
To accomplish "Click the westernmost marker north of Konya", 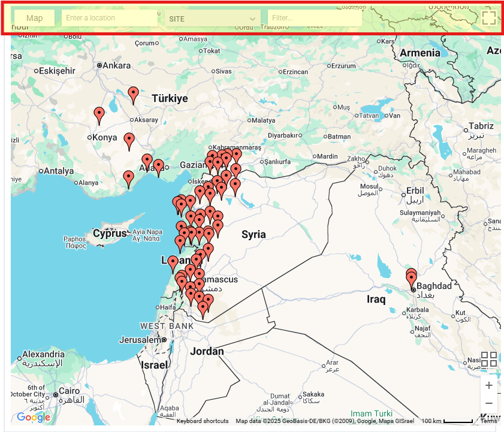I will (x=99, y=114).
